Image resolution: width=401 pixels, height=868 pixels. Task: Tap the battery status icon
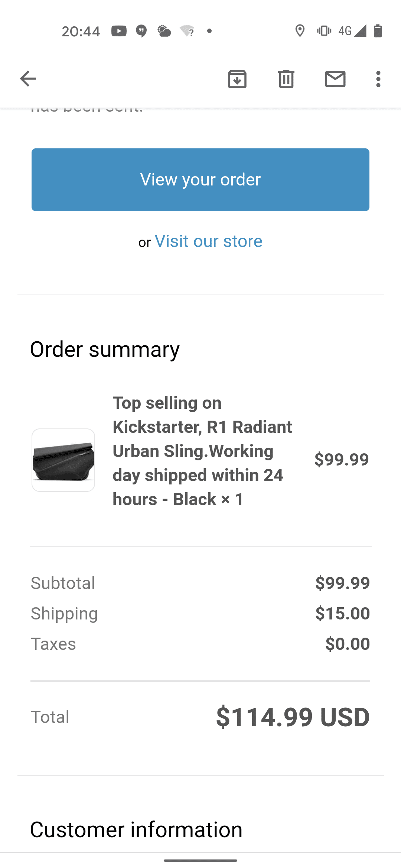coord(378,31)
